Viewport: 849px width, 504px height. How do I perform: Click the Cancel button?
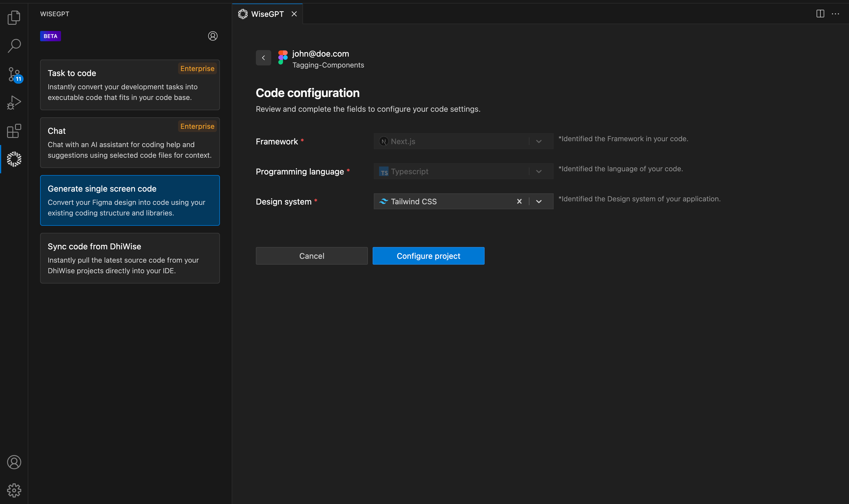click(x=311, y=256)
